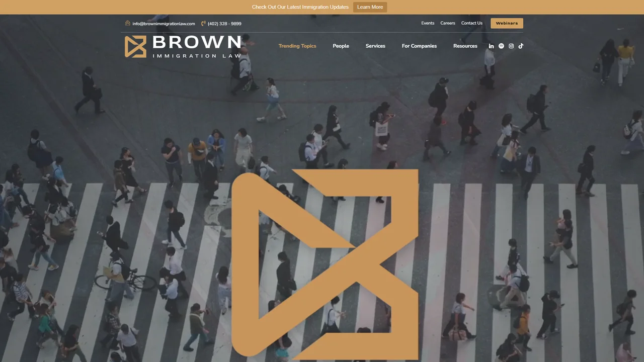The image size is (644, 362).
Task: Visit the Contact Us page
Action: (x=472, y=23)
